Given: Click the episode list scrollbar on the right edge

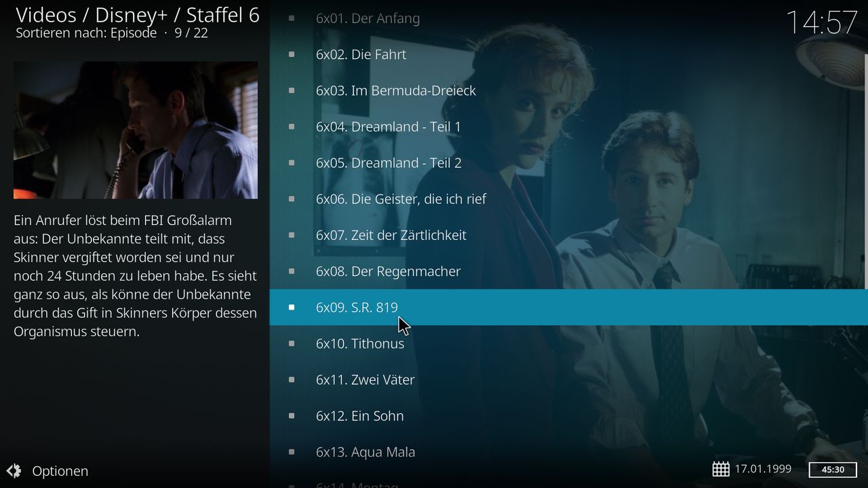Looking at the screenshot, I should click(x=866, y=169).
